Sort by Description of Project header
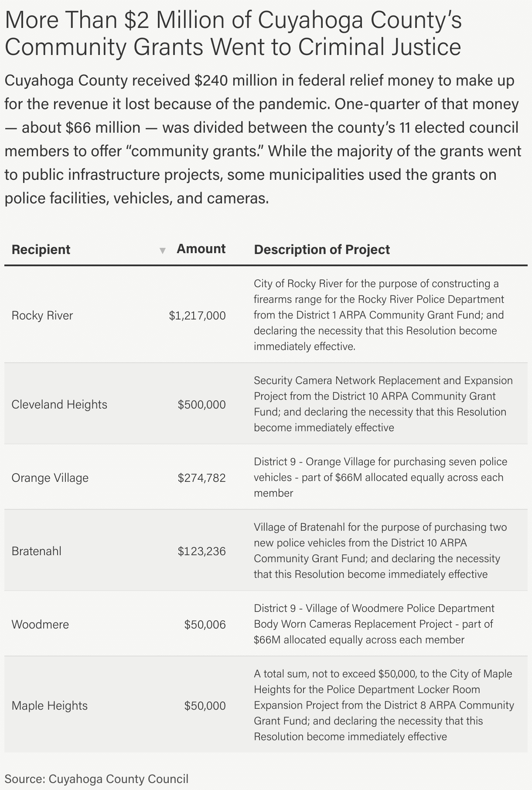Viewport: 532px width, 790px height. coord(322,250)
